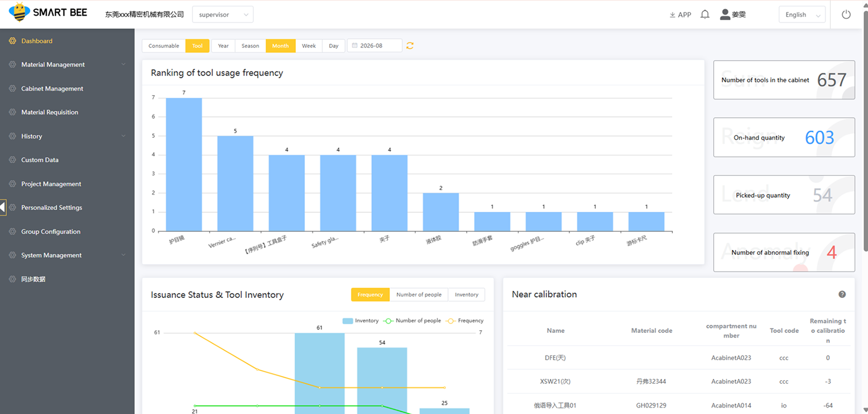Expand the Material Management menu
Viewport: 868px width, 414px height.
pyautogui.click(x=67, y=65)
